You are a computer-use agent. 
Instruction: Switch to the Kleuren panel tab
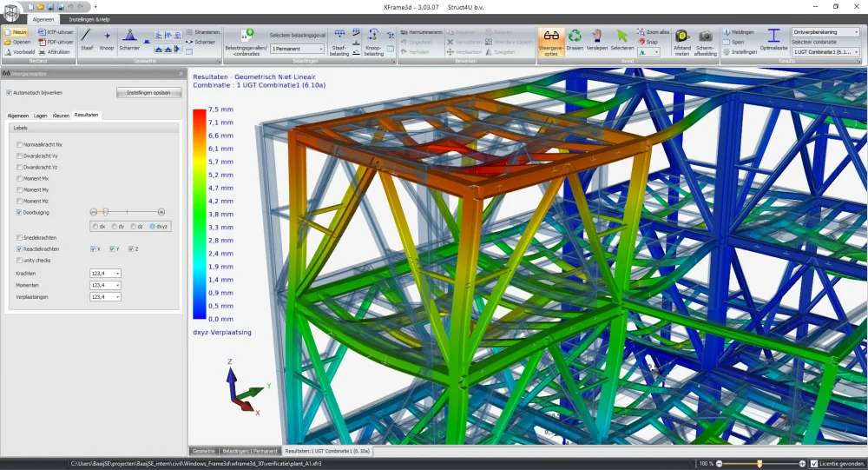[61, 116]
